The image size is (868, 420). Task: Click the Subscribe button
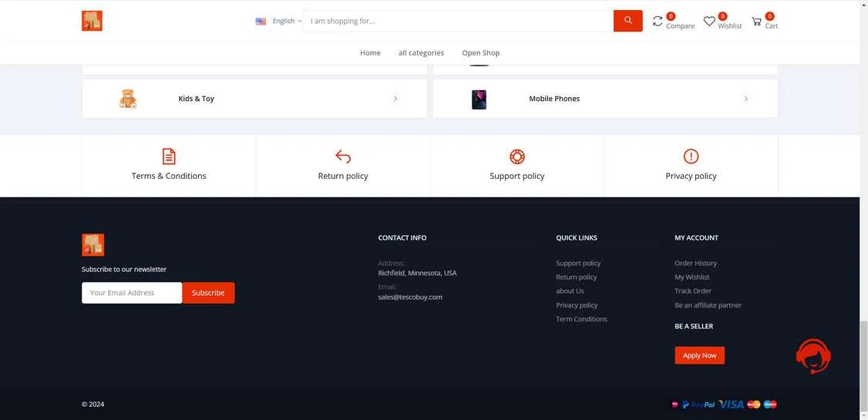[x=208, y=293]
